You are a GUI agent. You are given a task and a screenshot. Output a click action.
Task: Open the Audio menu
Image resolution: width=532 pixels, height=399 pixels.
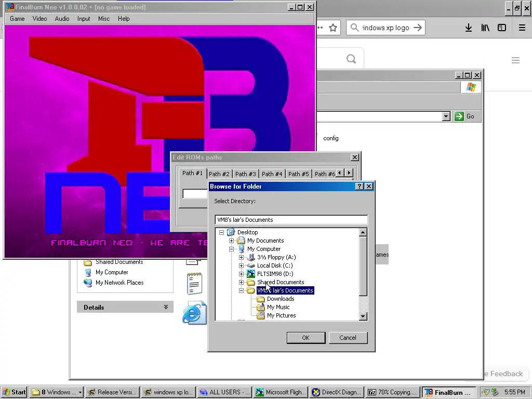click(x=62, y=19)
